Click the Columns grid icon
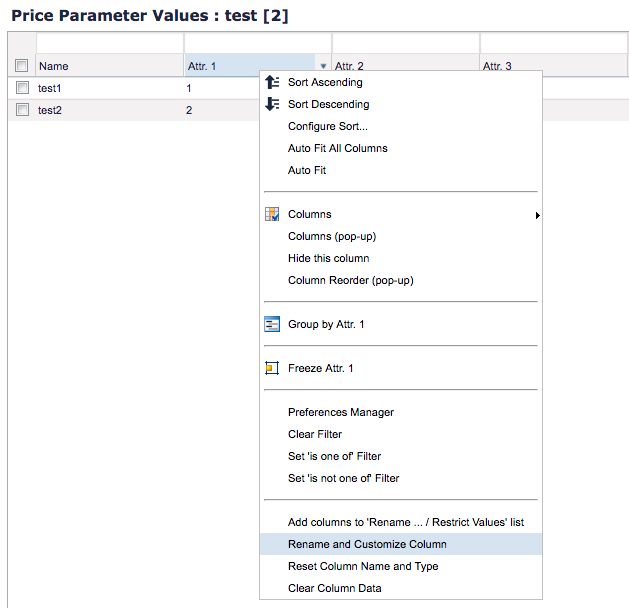This screenshot has height=608, width=629. [x=272, y=214]
